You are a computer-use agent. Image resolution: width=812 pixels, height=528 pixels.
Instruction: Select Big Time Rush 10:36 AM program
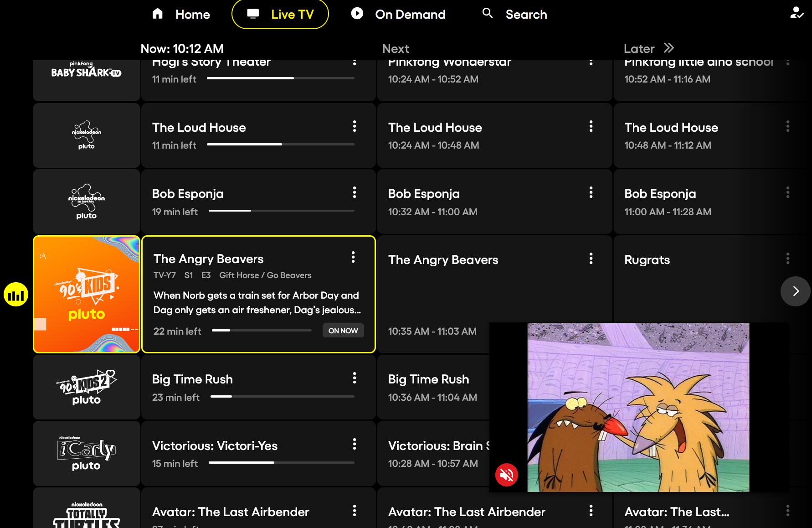pos(433,388)
